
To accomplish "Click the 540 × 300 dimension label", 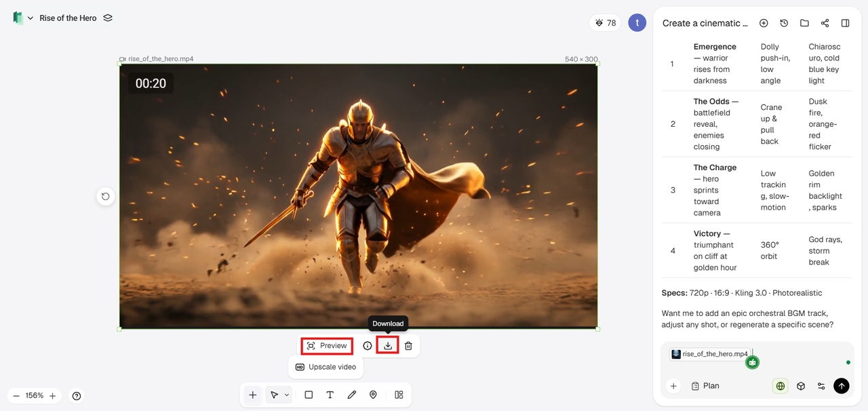I will (x=581, y=59).
